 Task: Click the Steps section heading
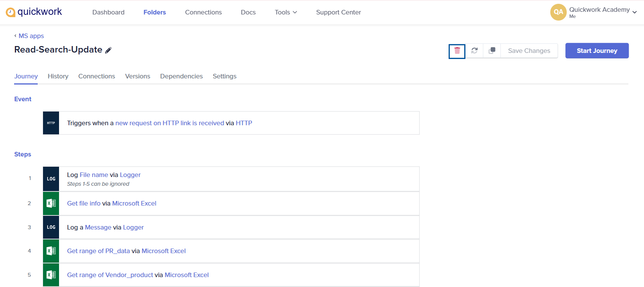(x=23, y=154)
